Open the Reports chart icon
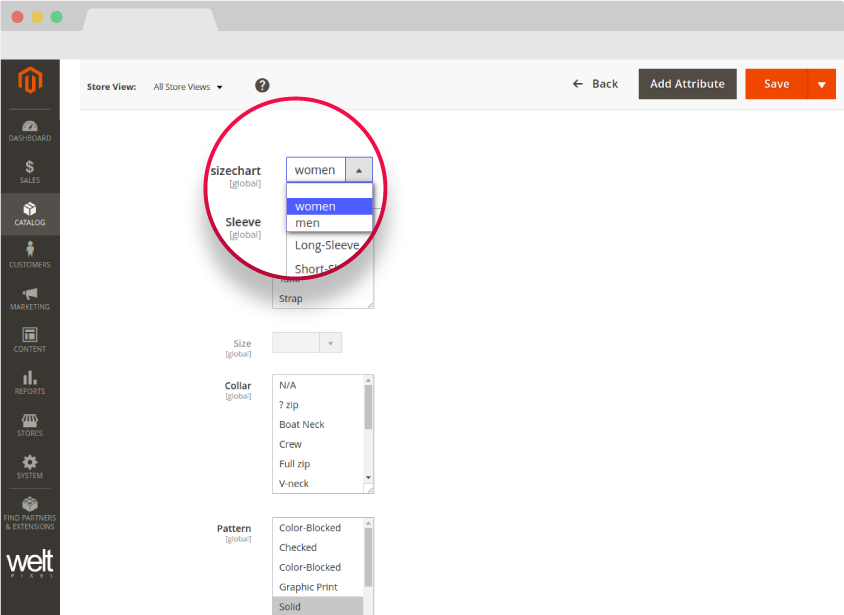The height and width of the screenshot is (615, 844). [x=29, y=382]
